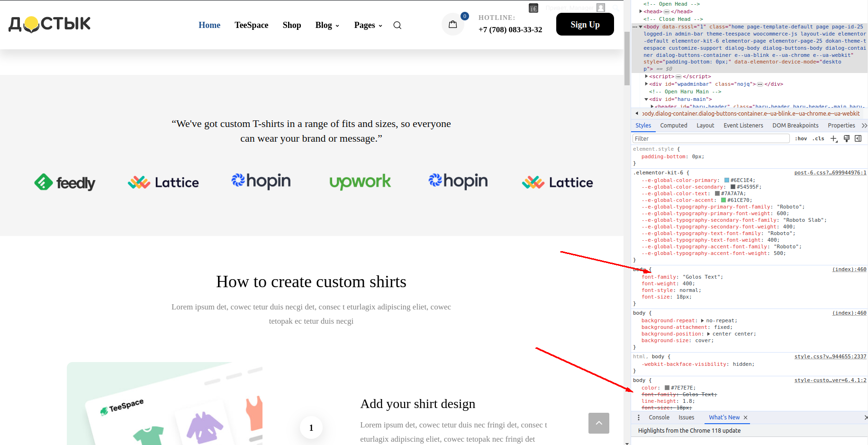Screen dimensions: 868x445
Task: Open the style.css?v source link
Action: (830, 357)
